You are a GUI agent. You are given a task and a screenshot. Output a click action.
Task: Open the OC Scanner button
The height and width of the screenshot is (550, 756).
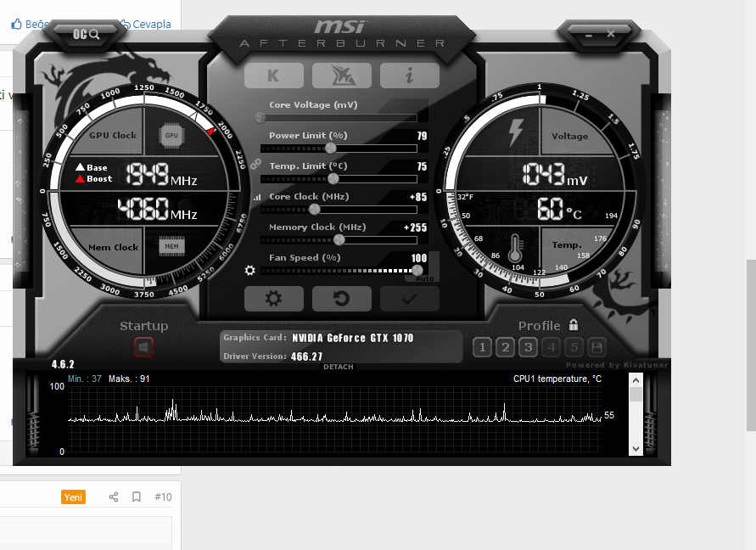point(86,34)
